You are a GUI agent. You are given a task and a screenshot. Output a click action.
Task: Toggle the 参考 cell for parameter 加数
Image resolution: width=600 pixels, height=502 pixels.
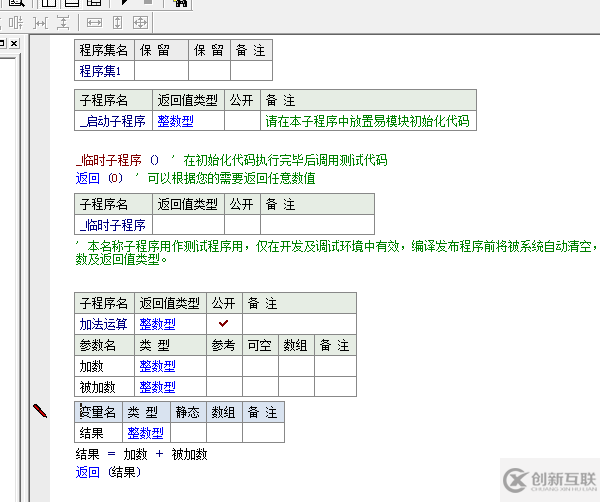(224, 366)
